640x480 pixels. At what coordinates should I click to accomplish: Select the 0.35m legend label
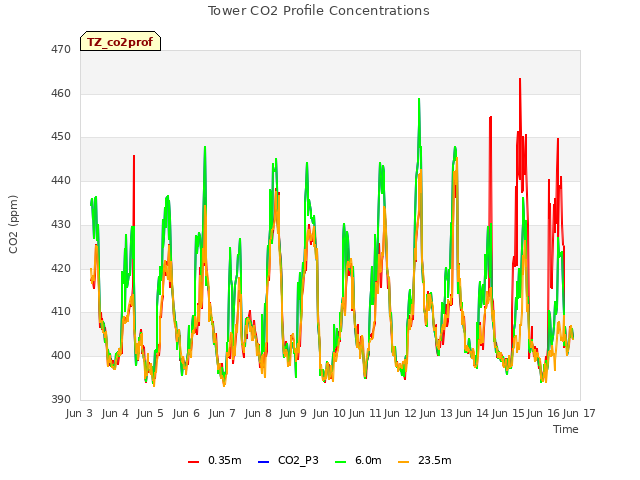tap(224, 460)
